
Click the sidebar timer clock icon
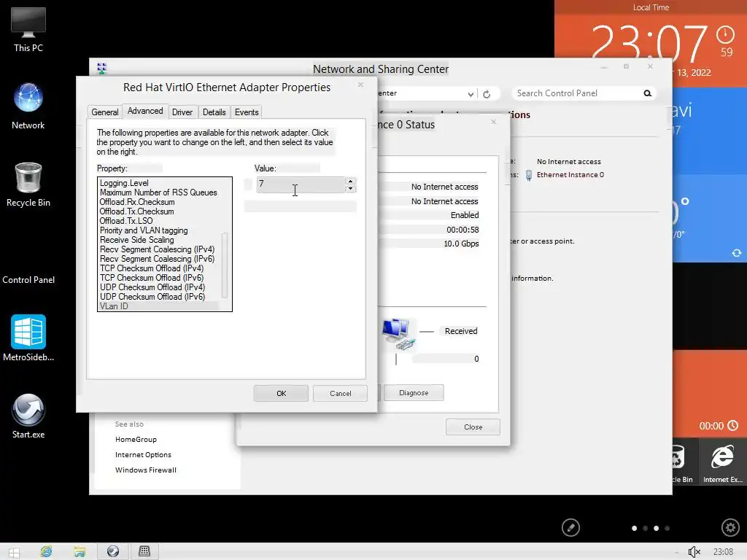coord(732,426)
